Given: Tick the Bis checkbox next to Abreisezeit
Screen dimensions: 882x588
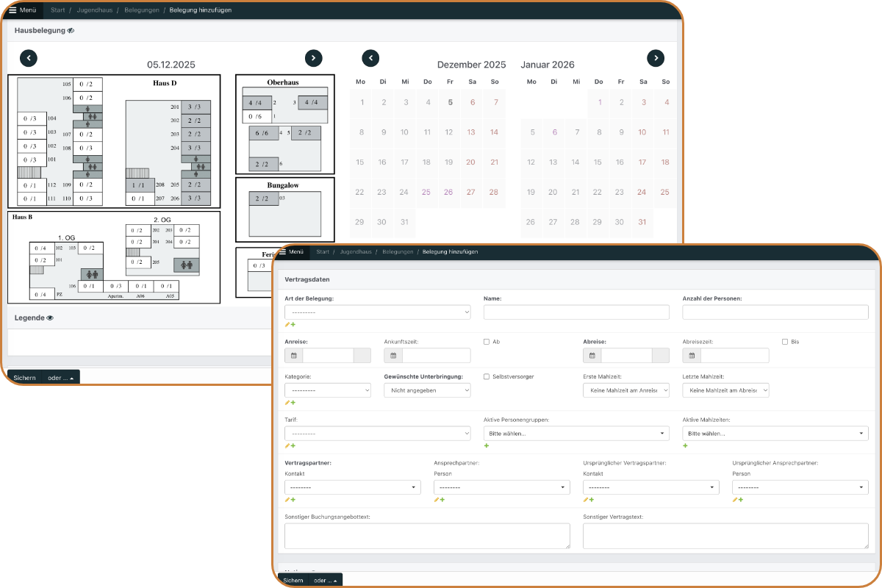Looking at the screenshot, I should pyautogui.click(x=785, y=342).
